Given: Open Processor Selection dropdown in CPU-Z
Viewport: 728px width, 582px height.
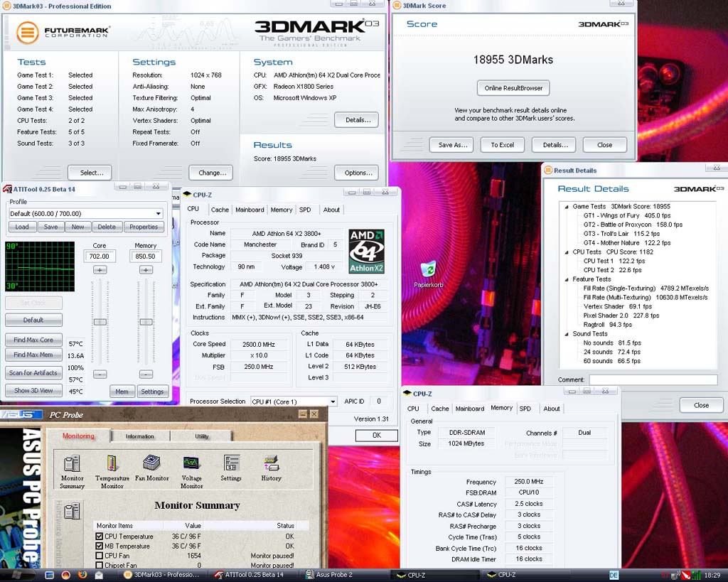Looking at the screenshot, I should pyautogui.click(x=333, y=402).
